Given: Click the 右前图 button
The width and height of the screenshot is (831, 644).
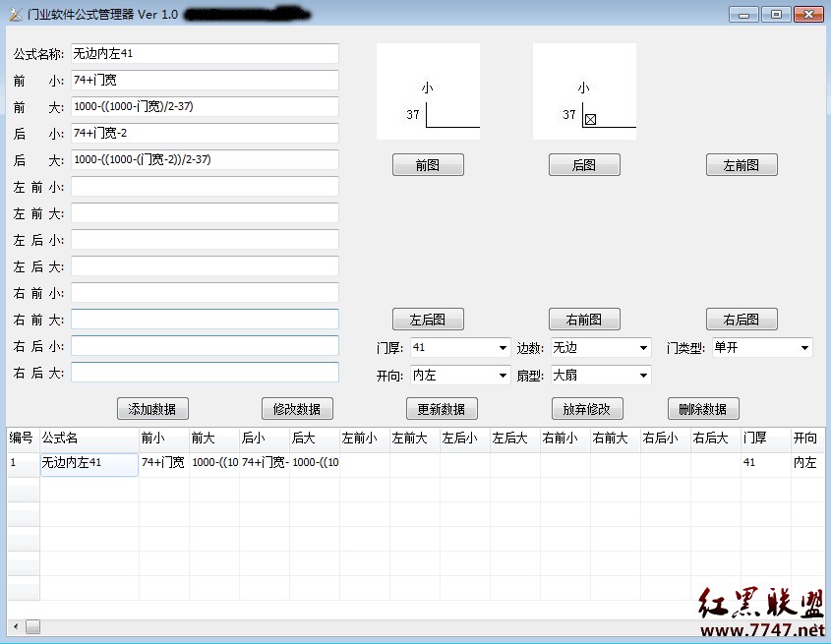Looking at the screenshot, I should coord(584,320).
